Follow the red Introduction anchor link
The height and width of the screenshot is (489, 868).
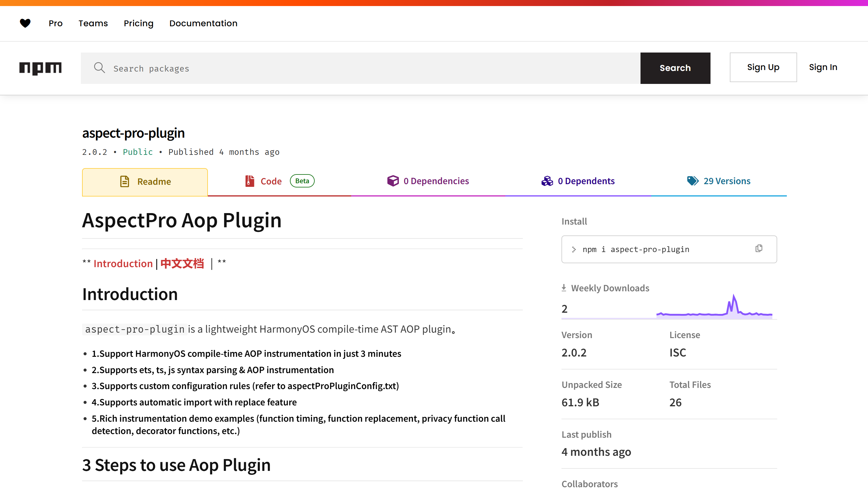point(123,264)
